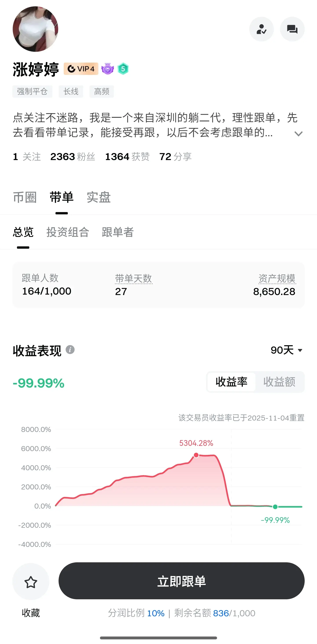Click the info icon beside 收益表现

point(70,349)
